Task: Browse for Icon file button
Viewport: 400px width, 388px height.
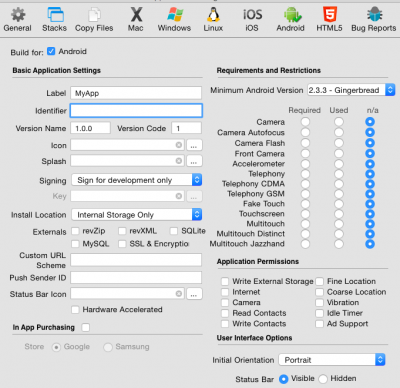Action: [194, 145]
